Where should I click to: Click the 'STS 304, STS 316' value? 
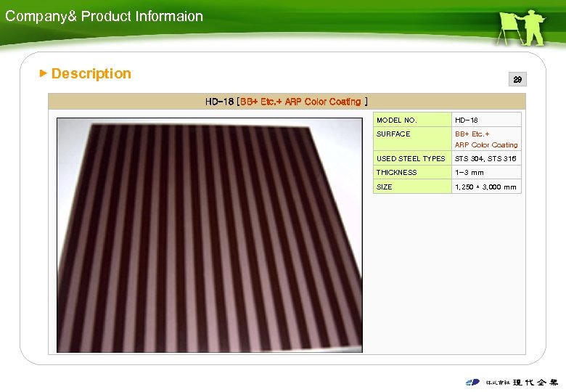pos(485,158)
